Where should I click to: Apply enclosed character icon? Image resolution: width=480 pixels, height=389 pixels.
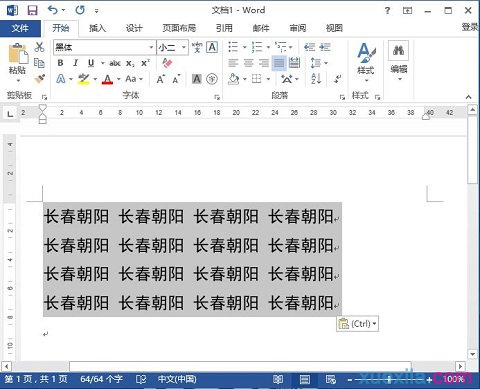pos(212,79)
